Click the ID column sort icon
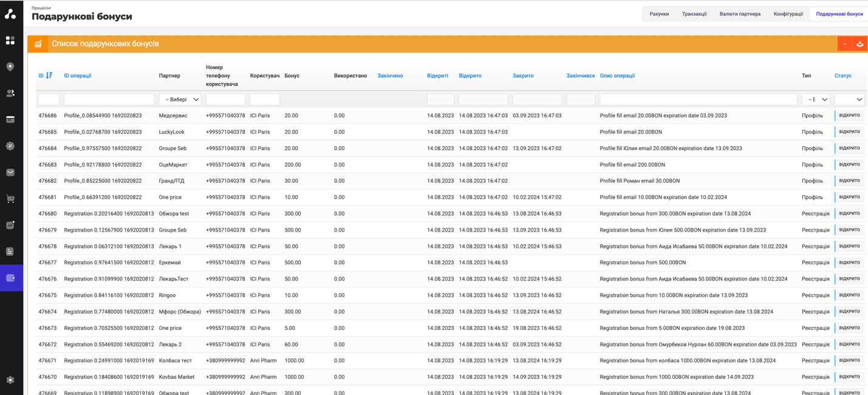The width and height of the screenshot is (868, 395). pos(49,76)
